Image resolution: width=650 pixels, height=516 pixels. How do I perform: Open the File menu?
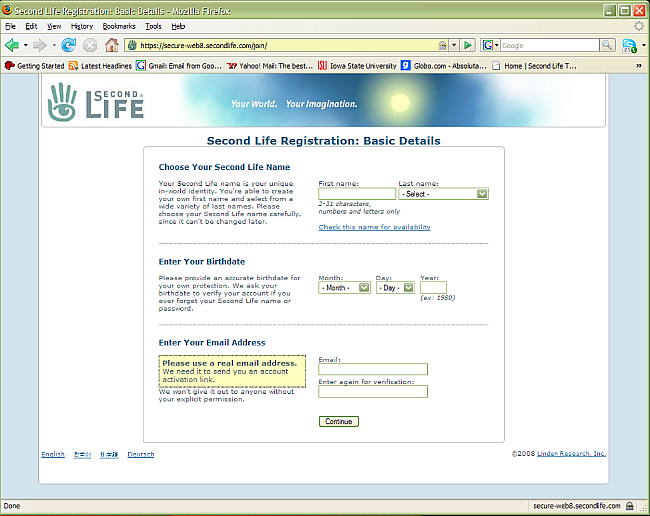[10, 26]
